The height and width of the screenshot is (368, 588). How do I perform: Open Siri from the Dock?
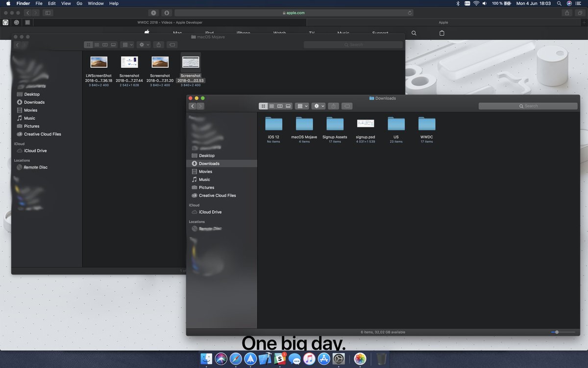pyautogui.click(x=221, y=359)
